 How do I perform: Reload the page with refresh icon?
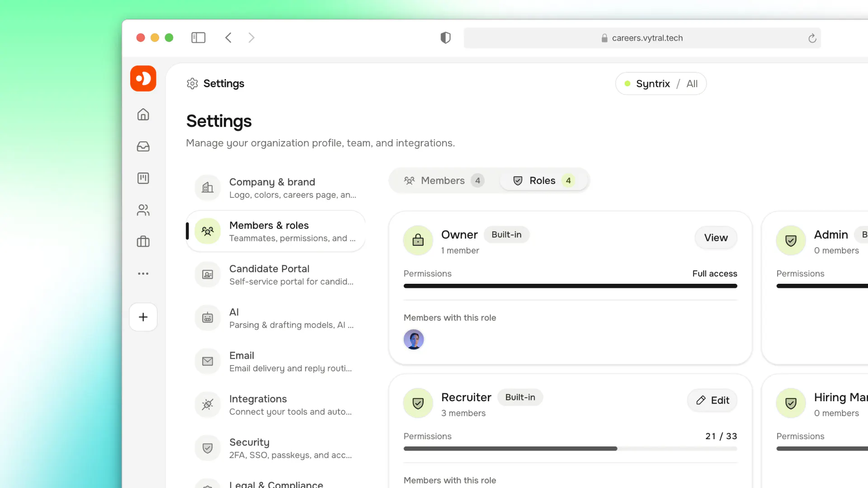tap(812, 38)
